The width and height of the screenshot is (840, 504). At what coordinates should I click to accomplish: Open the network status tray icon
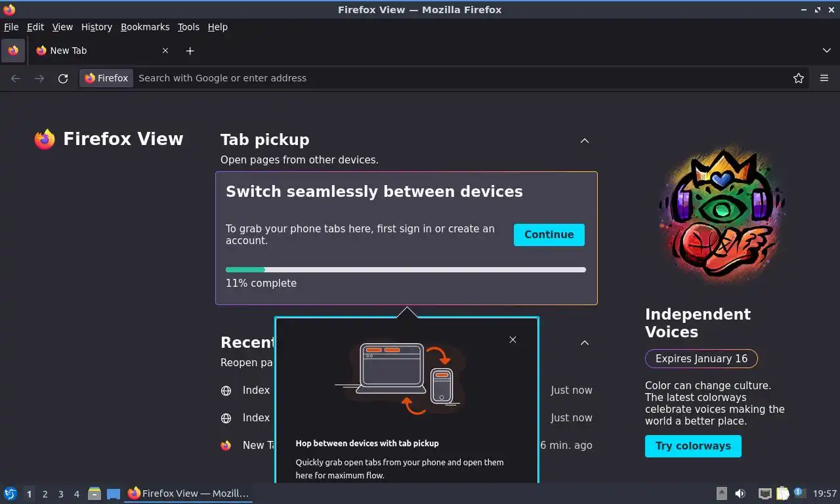coord(765,493)
